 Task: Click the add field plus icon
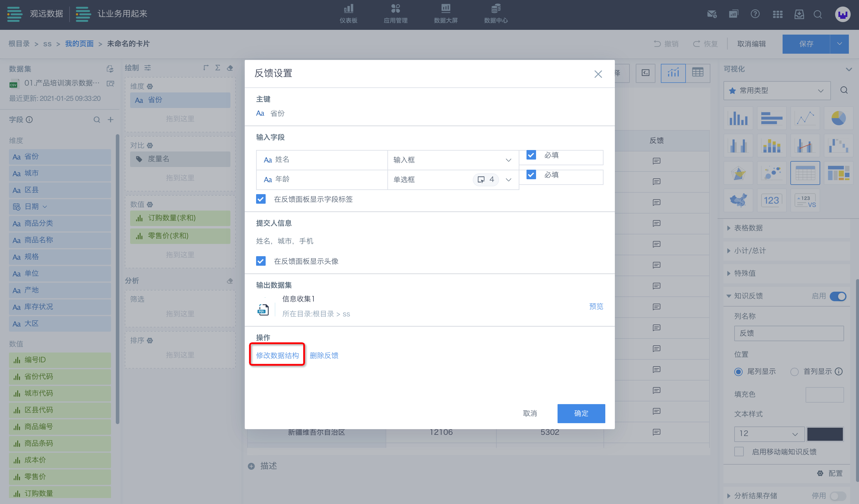[110, 120]
